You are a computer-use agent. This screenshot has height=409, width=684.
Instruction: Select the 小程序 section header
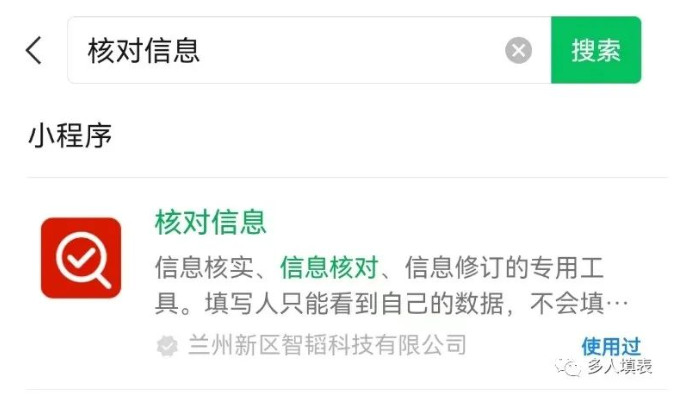[x=70, y=135]
